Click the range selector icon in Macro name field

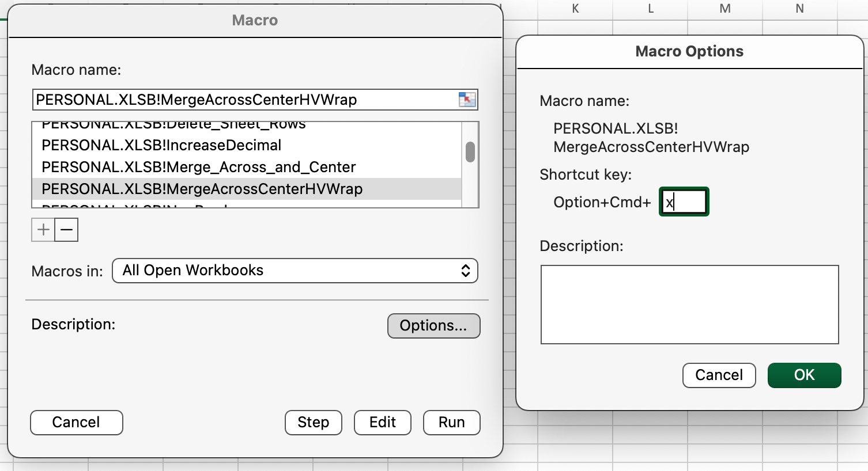coord(467,100)
